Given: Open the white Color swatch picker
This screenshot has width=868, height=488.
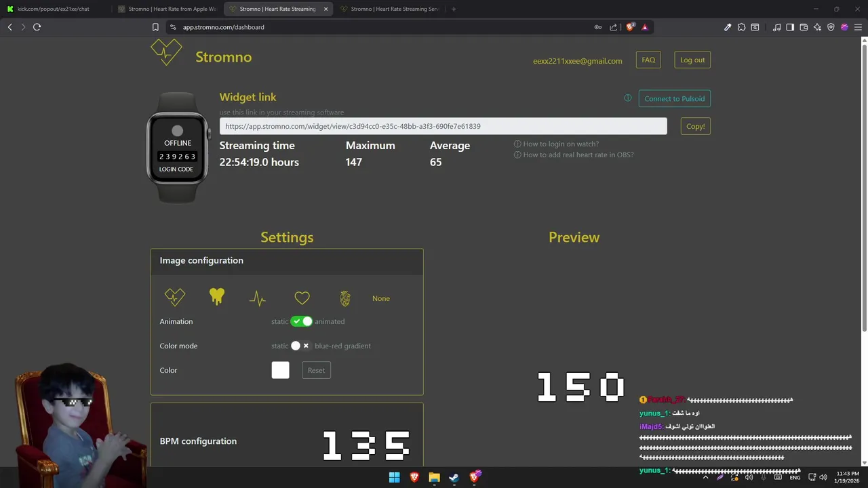Looking at the screenshot, I should 280,370.
